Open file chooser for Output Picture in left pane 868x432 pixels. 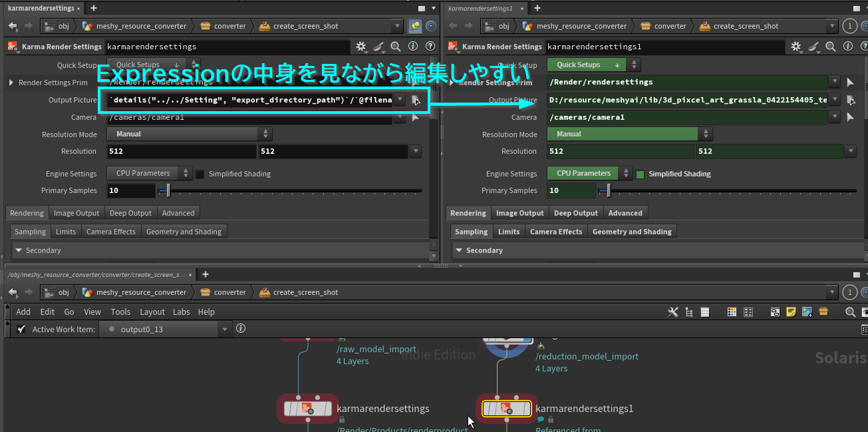tap(416, 100)
